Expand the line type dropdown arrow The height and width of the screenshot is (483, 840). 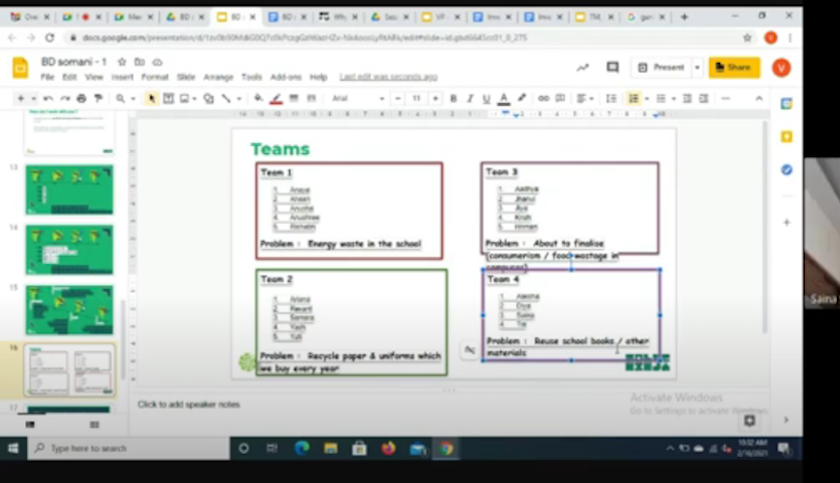point(239,99)
